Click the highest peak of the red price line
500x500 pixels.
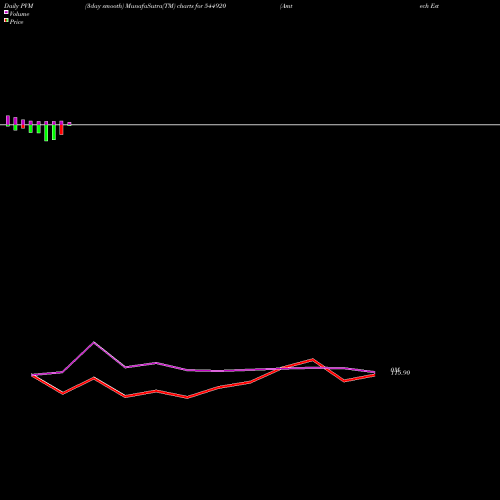(312, 359)
